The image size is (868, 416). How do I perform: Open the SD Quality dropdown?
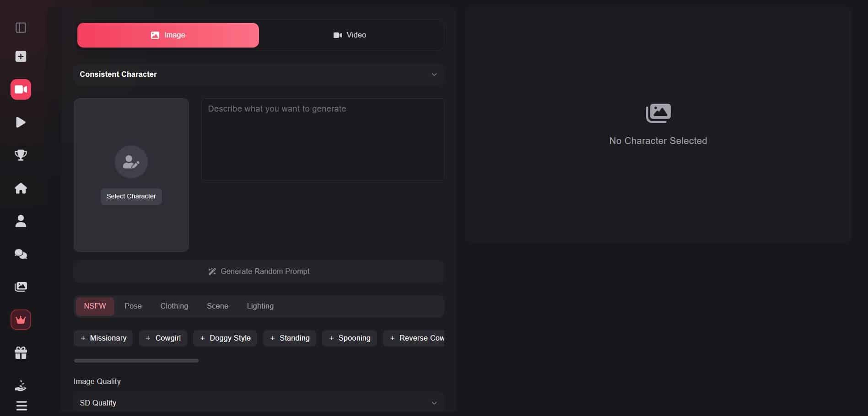click(259, 403)
